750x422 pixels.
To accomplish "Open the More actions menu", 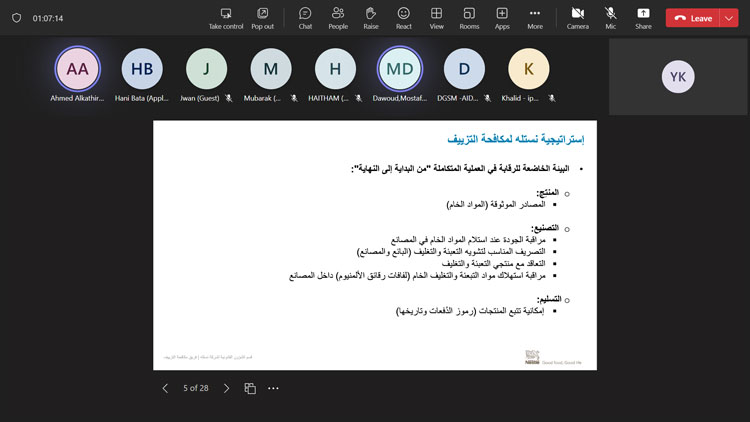I will coord(535,17).
